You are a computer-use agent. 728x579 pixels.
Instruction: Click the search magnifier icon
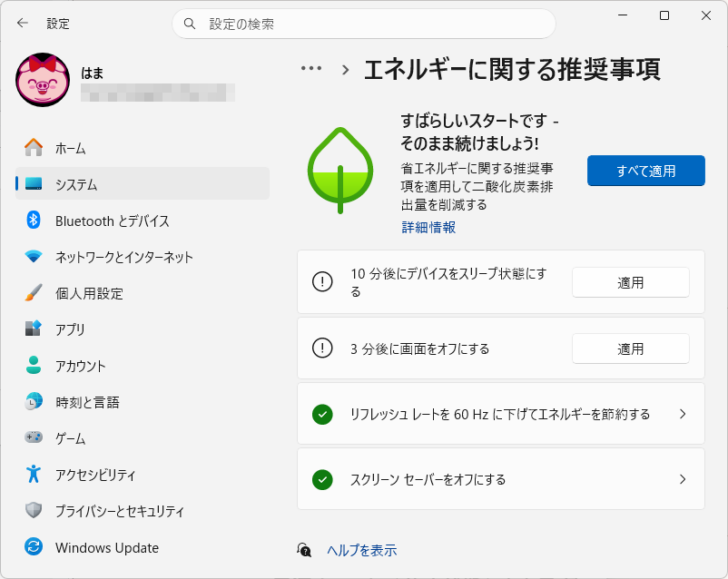coord(189,24)
